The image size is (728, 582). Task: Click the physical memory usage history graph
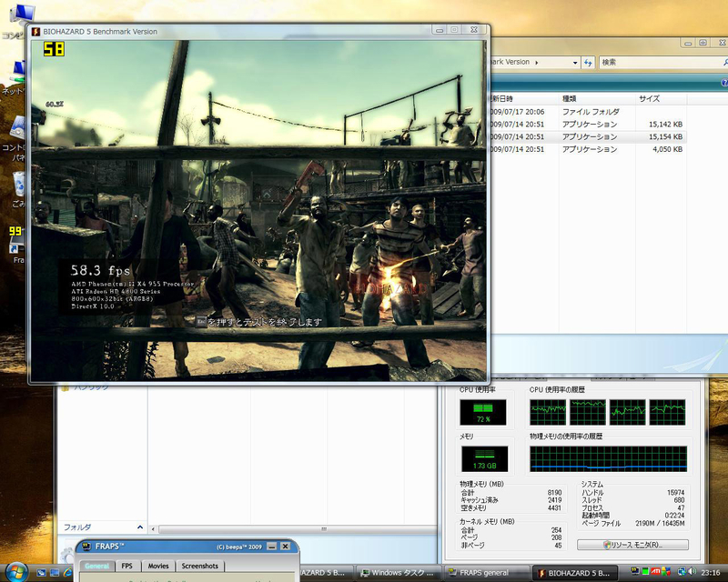coord(608,459)
